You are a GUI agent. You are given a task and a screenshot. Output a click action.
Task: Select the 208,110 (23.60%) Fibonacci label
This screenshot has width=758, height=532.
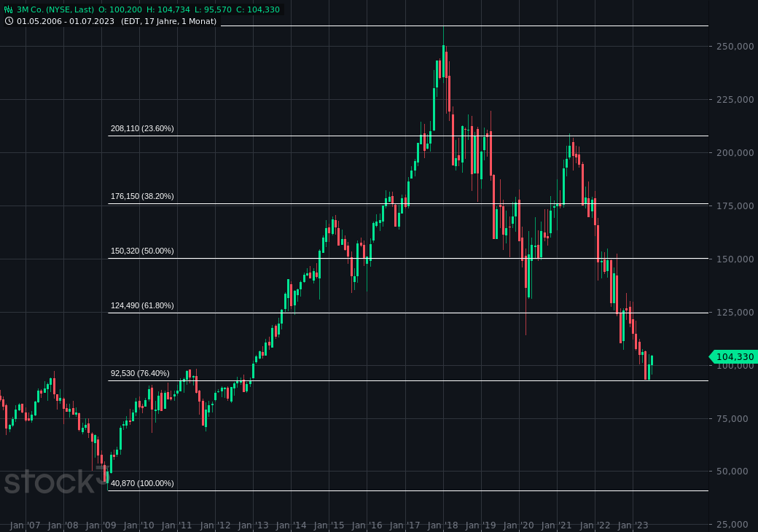[x=142, y=128]
